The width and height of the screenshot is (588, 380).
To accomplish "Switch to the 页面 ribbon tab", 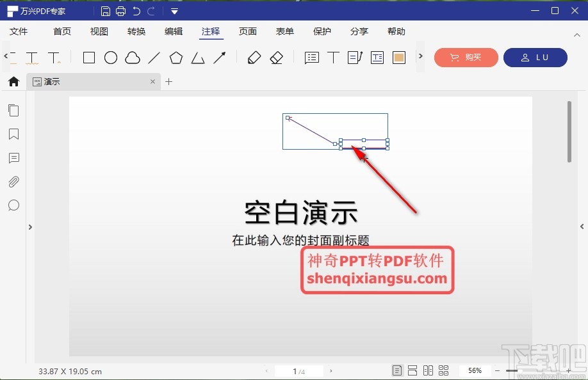I will [x=248, y=31].
